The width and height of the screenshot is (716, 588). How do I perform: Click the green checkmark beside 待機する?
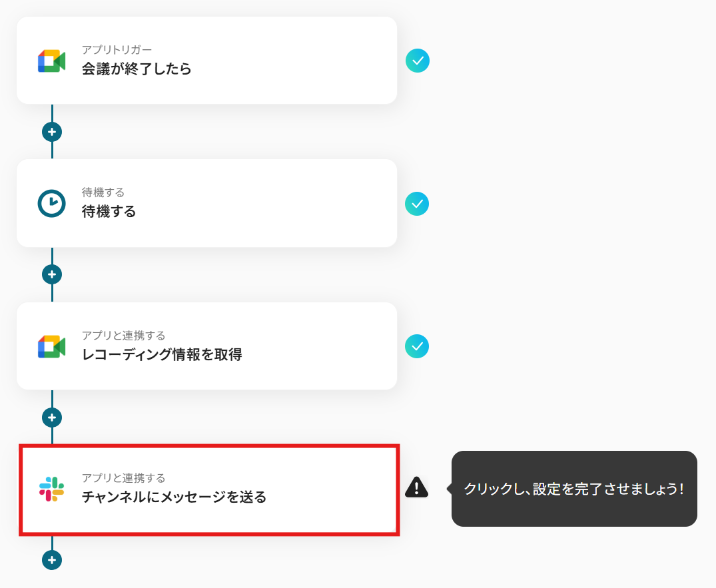pyautogui.click(x=417, y=204)
